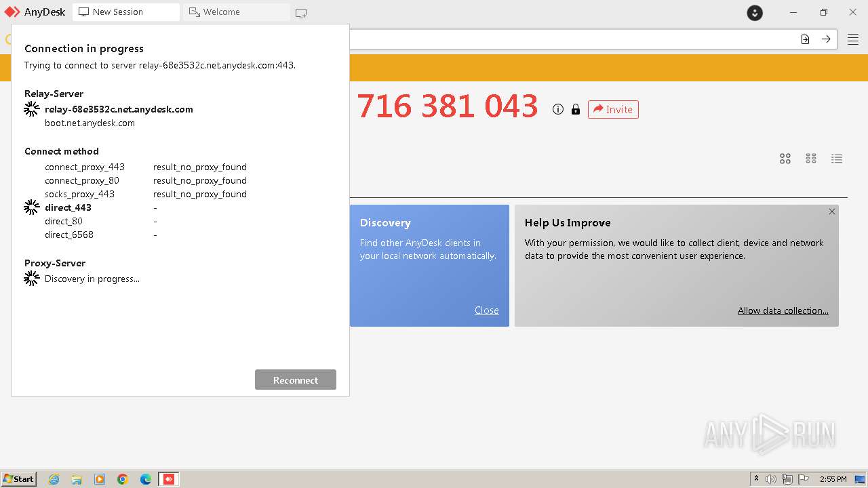The height and width of the screenshot is (488, 868).
Task: Click the spinner beside relay server
Action: 32,109
